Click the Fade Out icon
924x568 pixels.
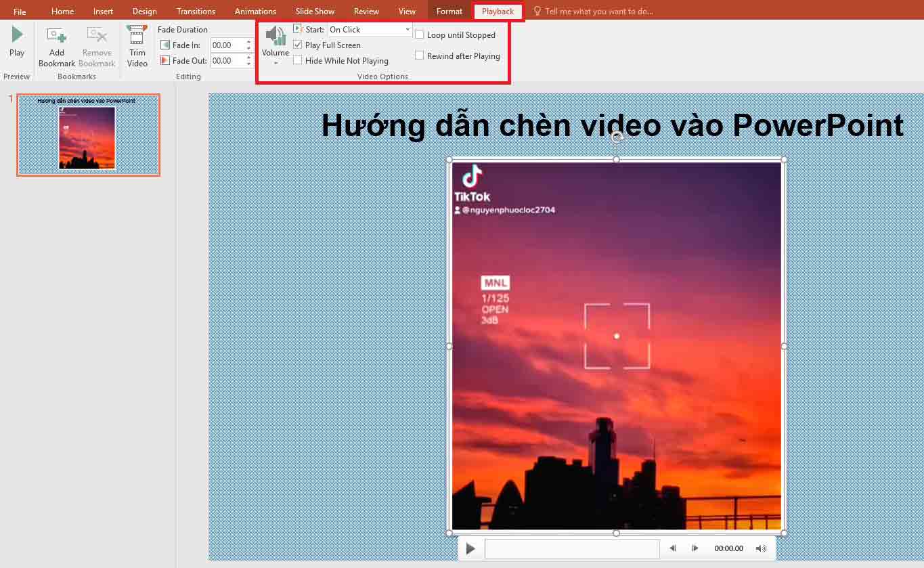click(164, 60)
